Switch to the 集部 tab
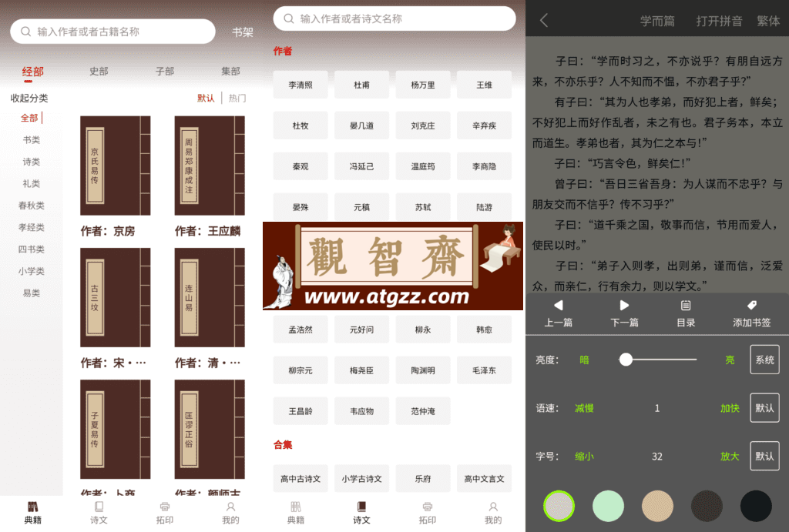This screenshot has width=789, height=532. click(230, 72)
